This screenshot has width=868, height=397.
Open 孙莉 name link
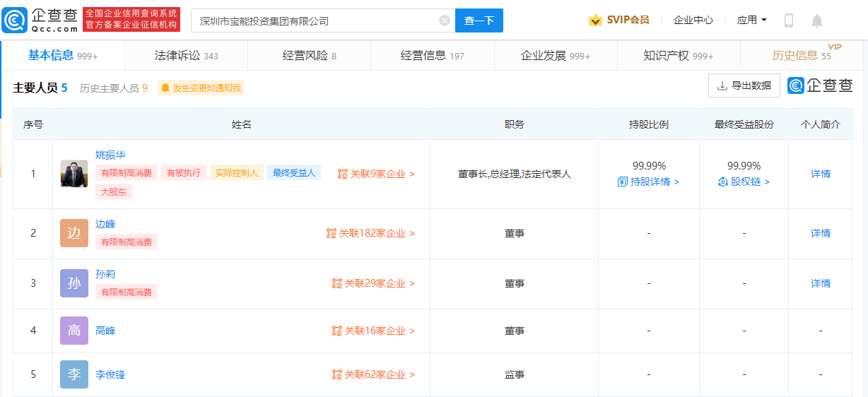(105, 274)
